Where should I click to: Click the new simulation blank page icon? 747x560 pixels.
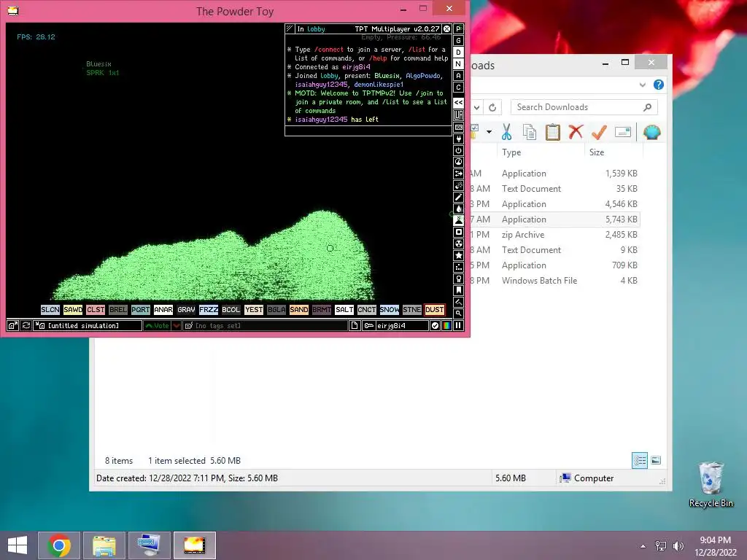[355, 326]
